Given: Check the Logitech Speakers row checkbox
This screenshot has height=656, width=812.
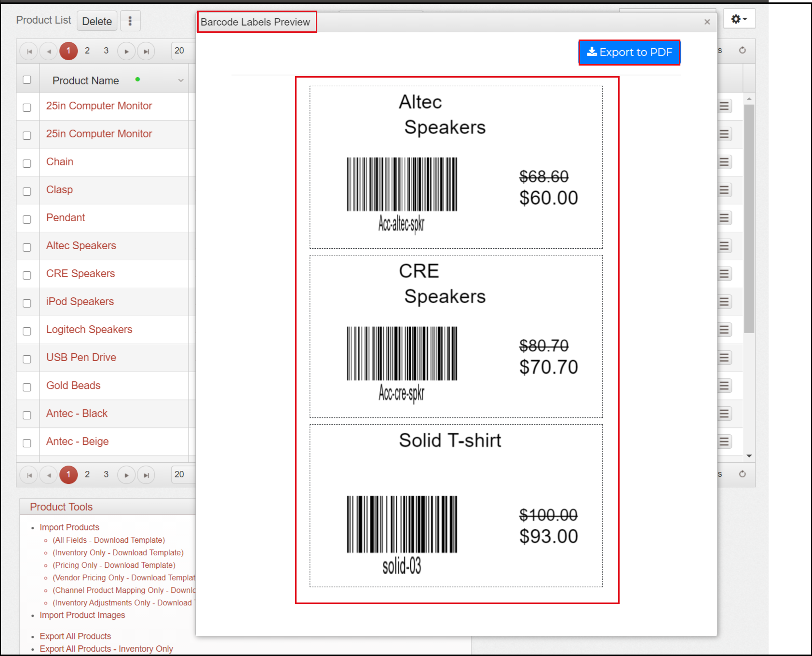Looking at the screenshot, I should coord(27,331).
